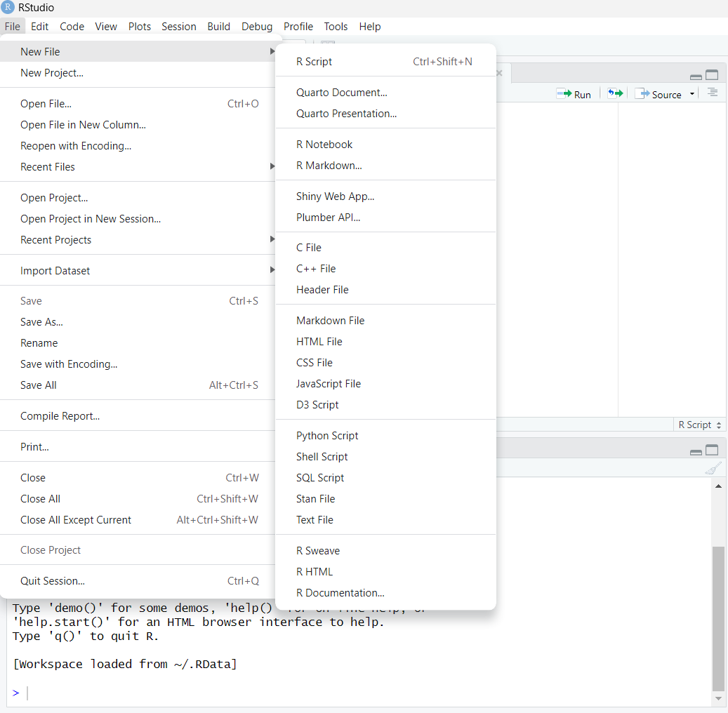This screenshot has height=713, width=728.
Task: Click the re-run previous code region icon
Action: (x=614, y=93)
